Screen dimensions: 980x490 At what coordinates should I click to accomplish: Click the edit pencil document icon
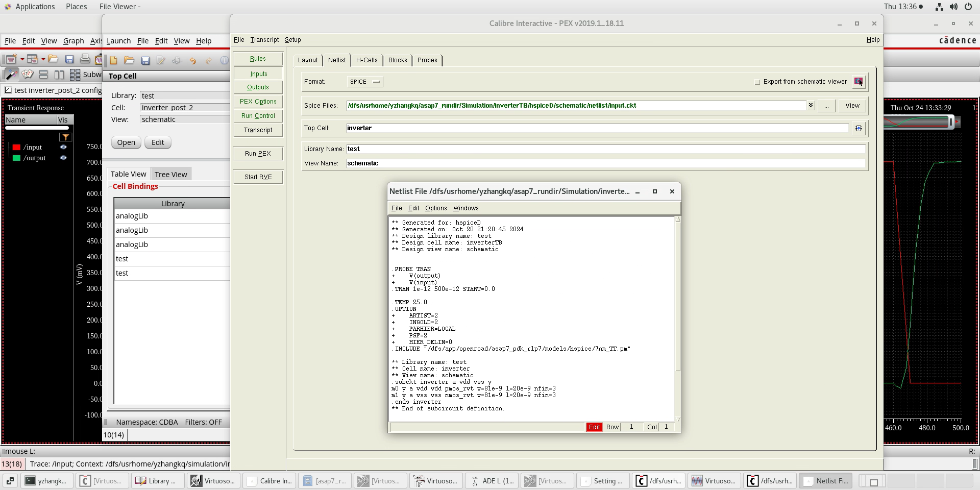pos(161,60)
